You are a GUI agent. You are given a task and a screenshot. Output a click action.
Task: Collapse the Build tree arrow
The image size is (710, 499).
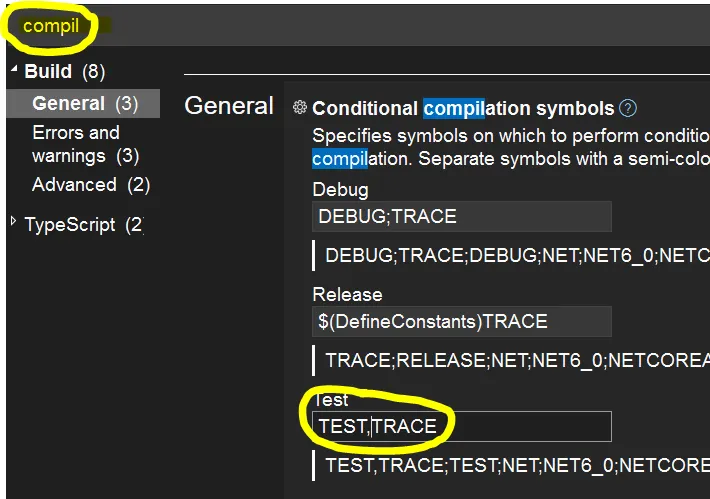(14, 70)
